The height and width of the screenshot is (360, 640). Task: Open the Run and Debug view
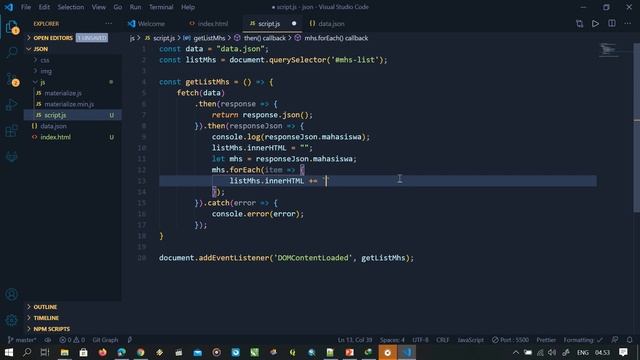click(11, 105)
